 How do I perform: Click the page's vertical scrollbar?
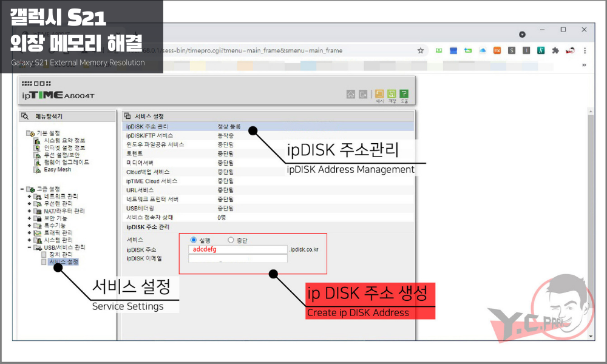pos(591,224)
